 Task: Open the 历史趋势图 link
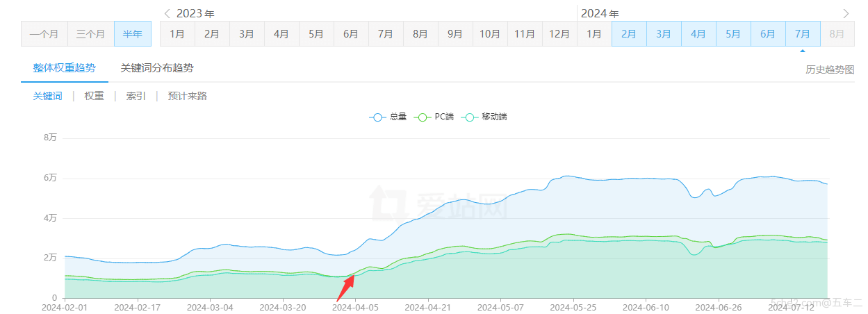pyautogui.click(x=830, y=69)
